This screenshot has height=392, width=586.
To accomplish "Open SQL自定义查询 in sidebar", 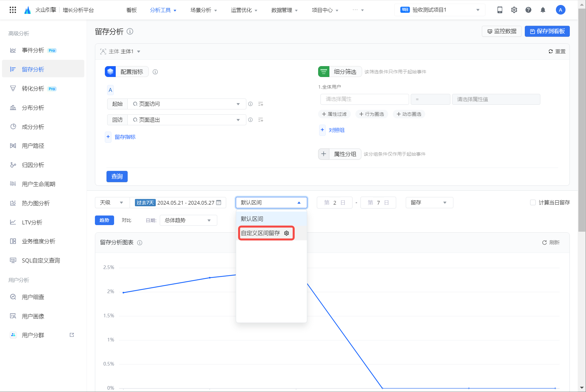I will (43, 260).
